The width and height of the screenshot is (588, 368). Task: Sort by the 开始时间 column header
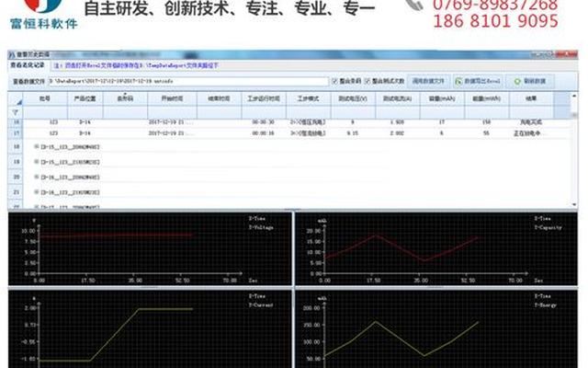(x=172, y=98)
